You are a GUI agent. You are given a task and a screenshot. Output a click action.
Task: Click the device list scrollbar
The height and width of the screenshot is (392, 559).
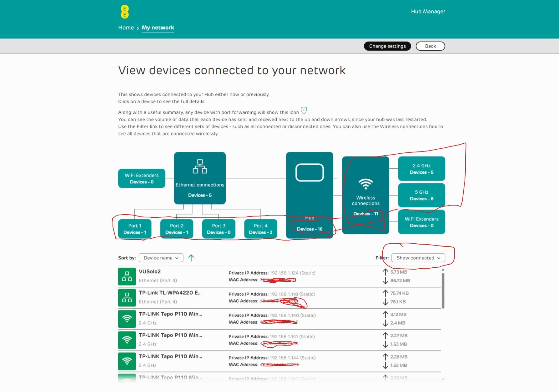point(443,290)
